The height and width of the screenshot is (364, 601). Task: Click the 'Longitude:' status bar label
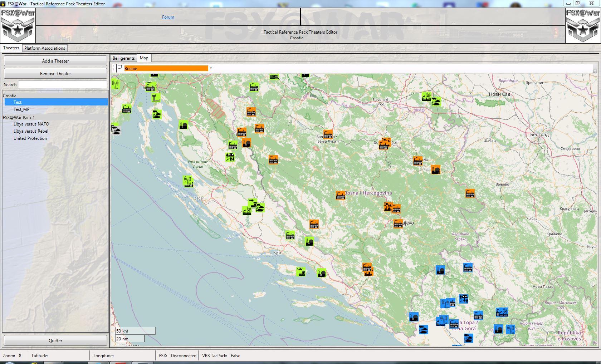pos(104,356)
